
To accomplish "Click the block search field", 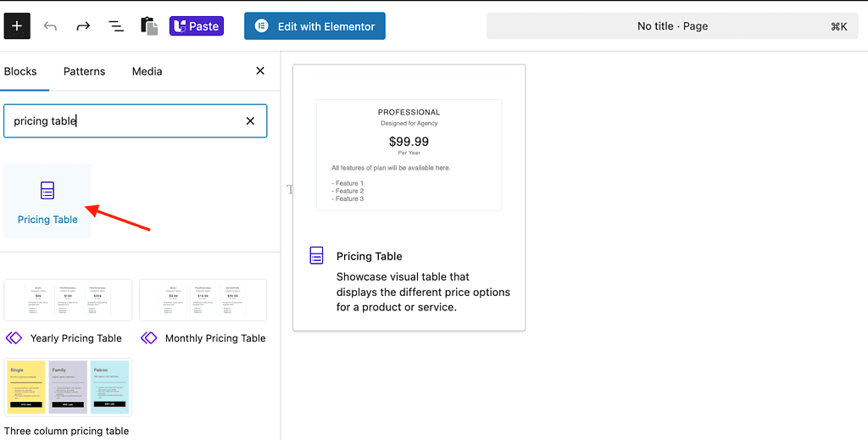I will 135,120.
